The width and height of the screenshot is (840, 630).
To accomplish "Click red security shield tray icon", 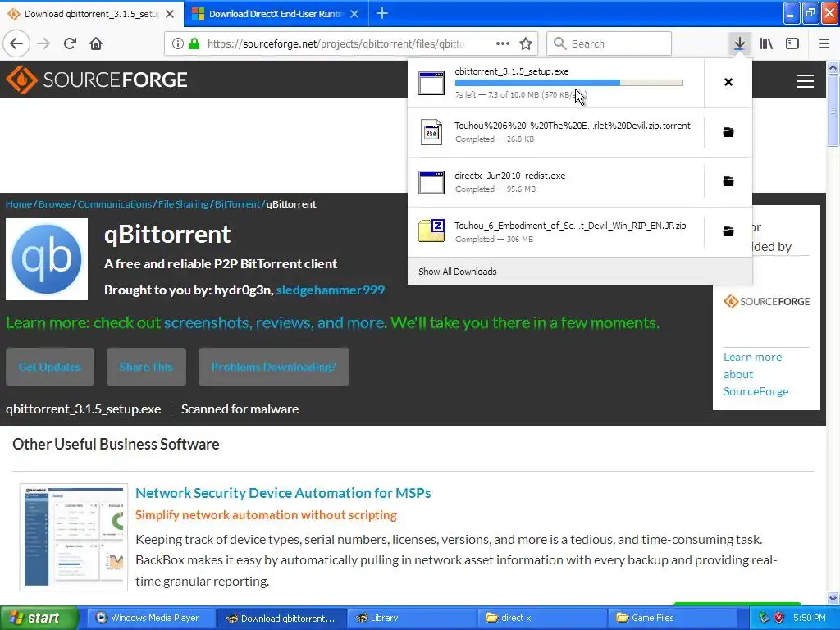I will pos(779,618).
